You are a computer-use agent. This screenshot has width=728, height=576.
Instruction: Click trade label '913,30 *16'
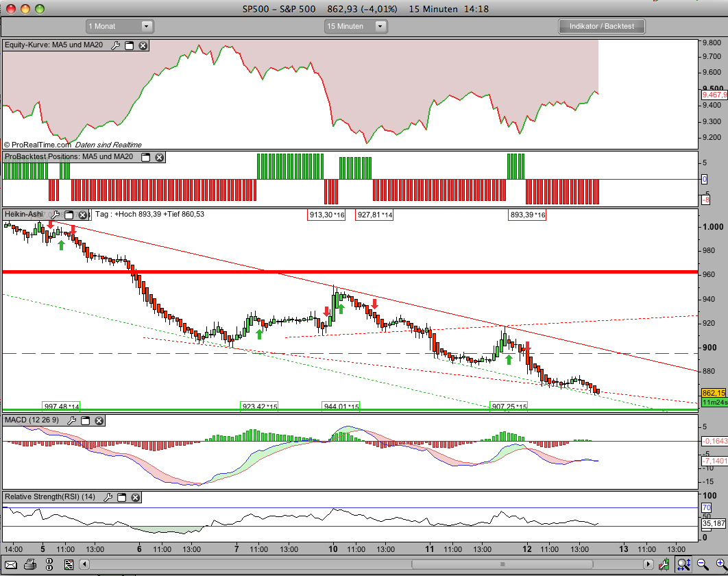[x=327, y=215]
